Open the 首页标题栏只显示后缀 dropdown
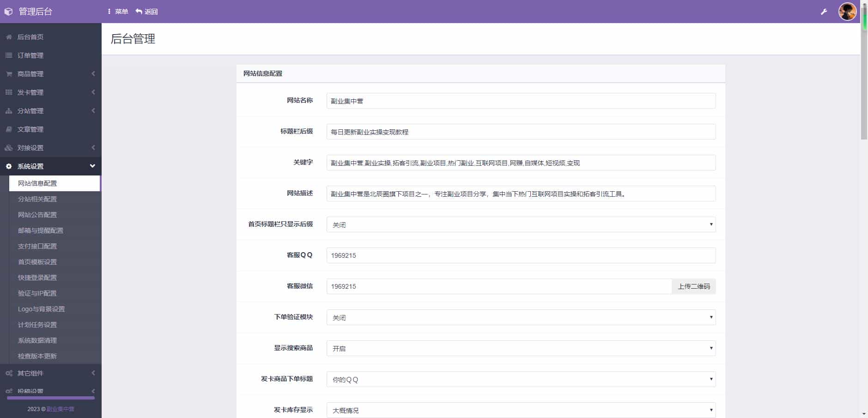868x418 pixels. pos(521,224)
